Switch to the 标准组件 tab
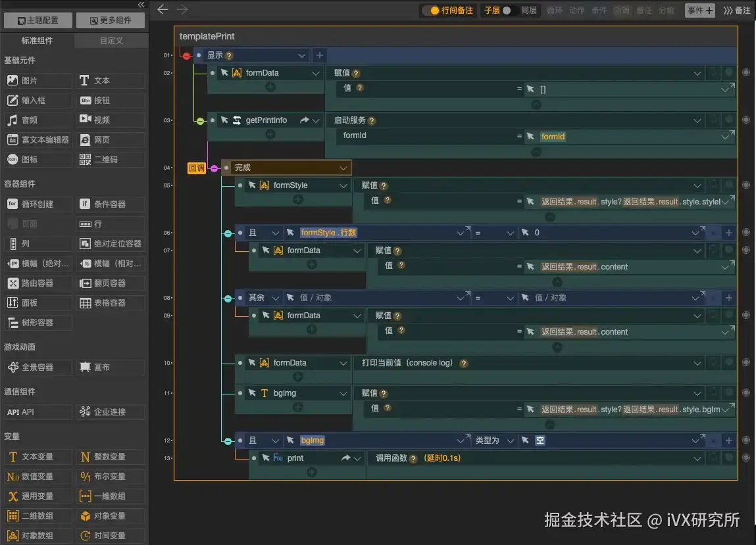 click(37, 41)
